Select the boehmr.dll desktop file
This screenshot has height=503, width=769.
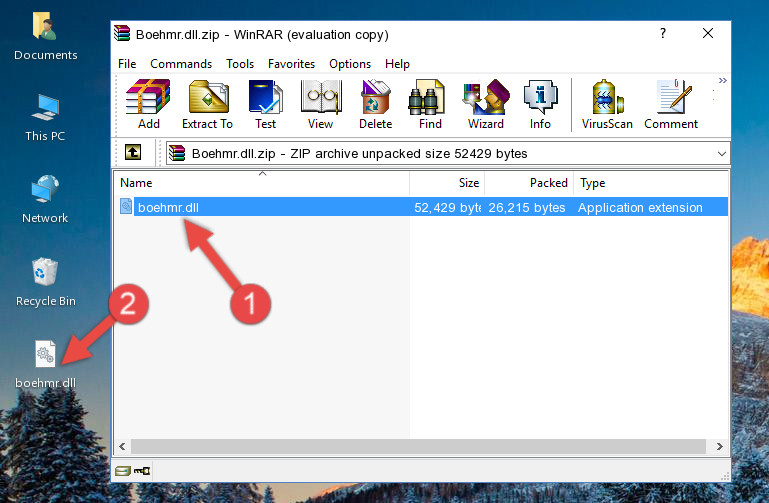click(x=46, y=365)
